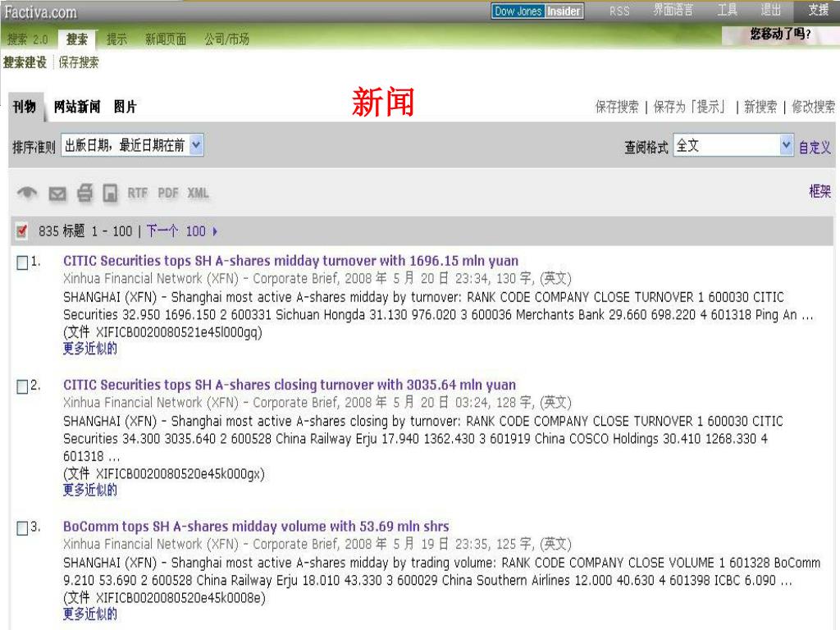Viewport: 840px width, 630px height.
Task: Open the 工具 header menu
Action: click(728, 10)
